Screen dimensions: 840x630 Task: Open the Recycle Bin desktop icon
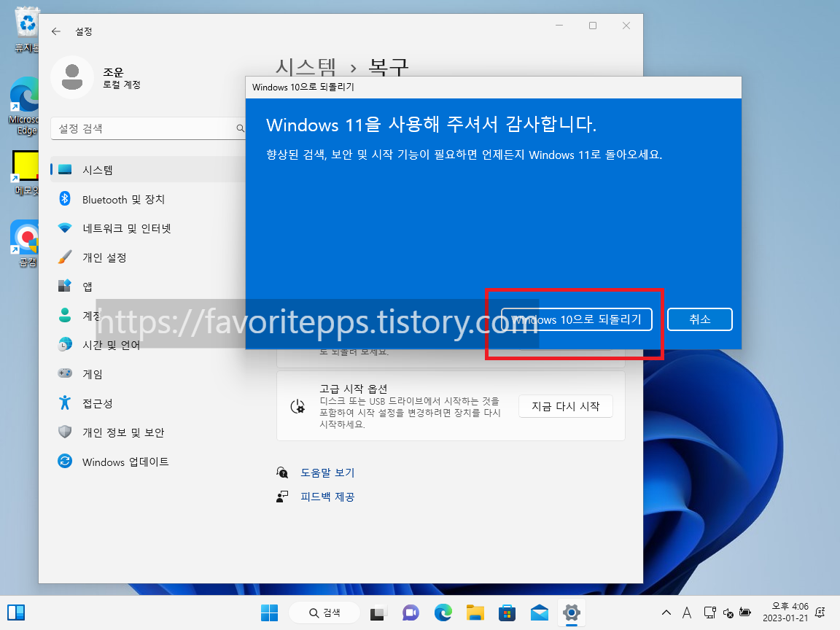coord(26,30)
